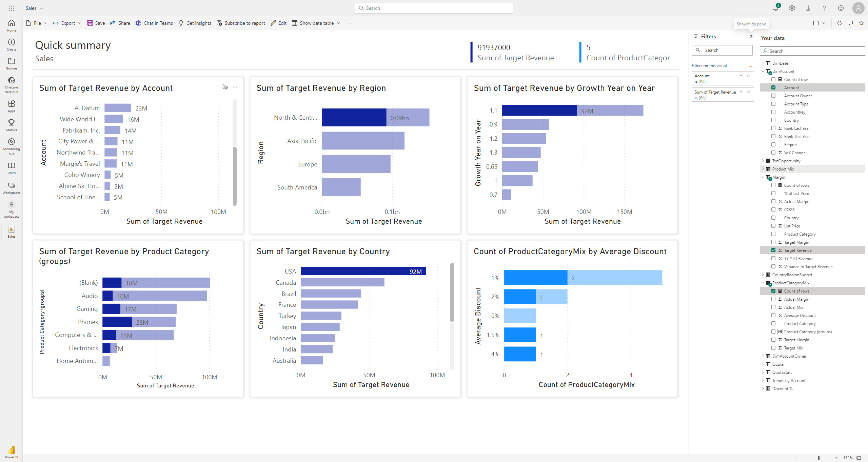Click the zoom out minus button
This screenshot has width=868, height=462.
(x=796, y=458)
